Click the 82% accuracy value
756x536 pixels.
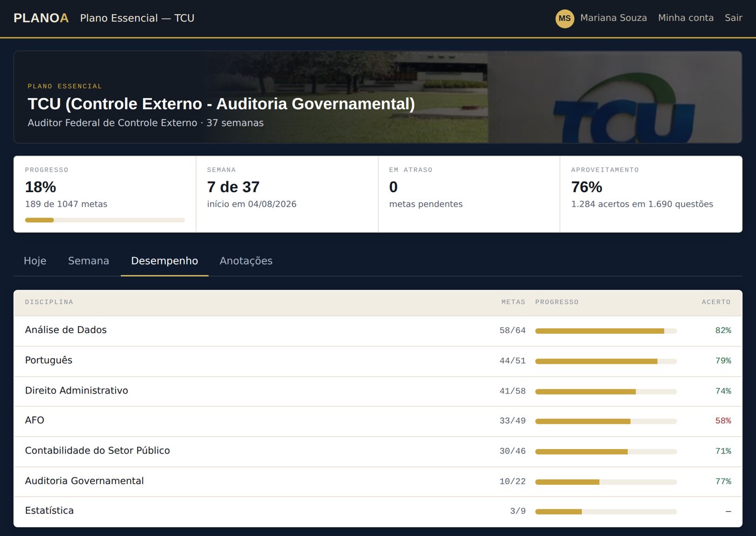point(723,330)
